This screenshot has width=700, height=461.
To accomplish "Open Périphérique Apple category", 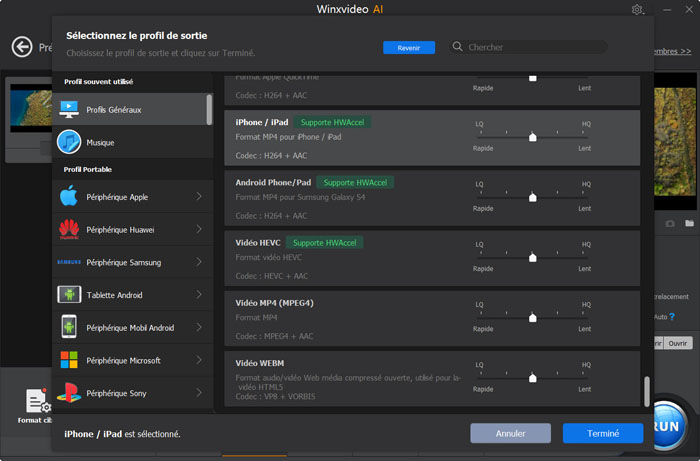I will pyautogui.click(x=132, y=196).
